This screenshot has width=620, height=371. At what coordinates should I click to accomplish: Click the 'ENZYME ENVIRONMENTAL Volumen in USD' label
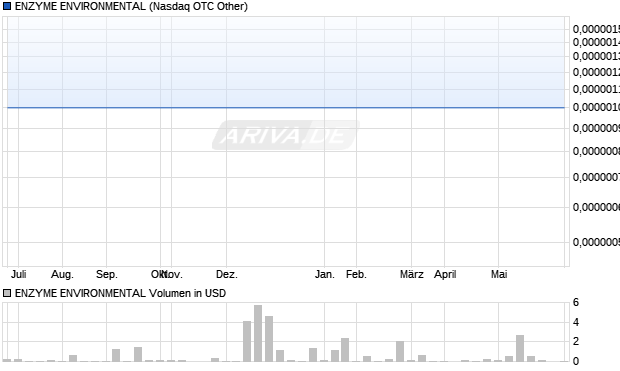point(120,293)
